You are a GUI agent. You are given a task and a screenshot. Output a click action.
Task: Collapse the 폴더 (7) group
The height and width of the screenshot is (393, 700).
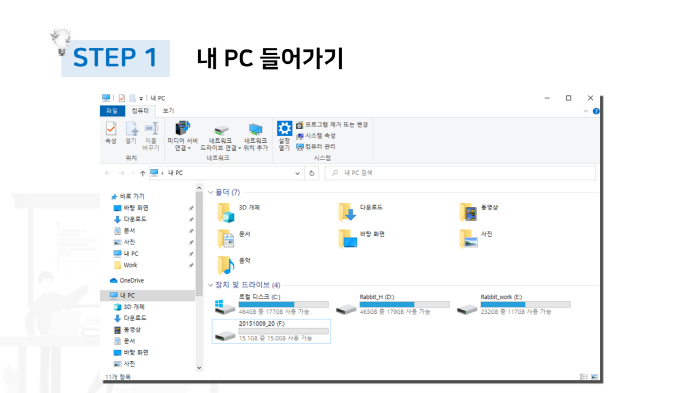[211, 192]
